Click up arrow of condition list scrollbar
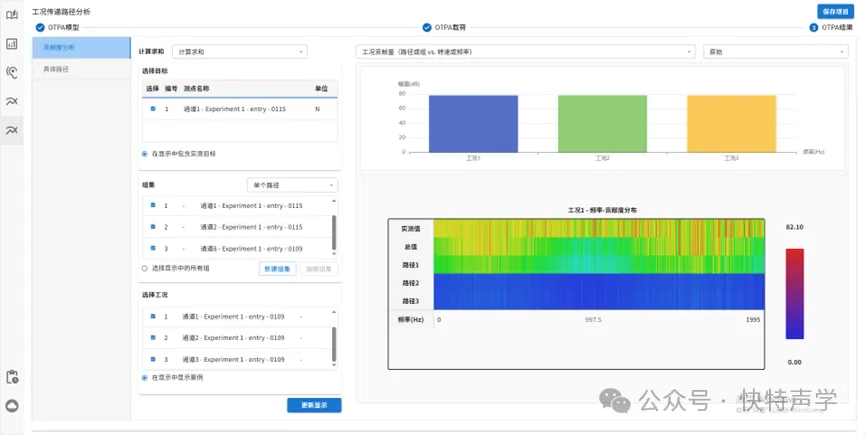The width and height of the screenshot is (865, 435). [334, 312]
